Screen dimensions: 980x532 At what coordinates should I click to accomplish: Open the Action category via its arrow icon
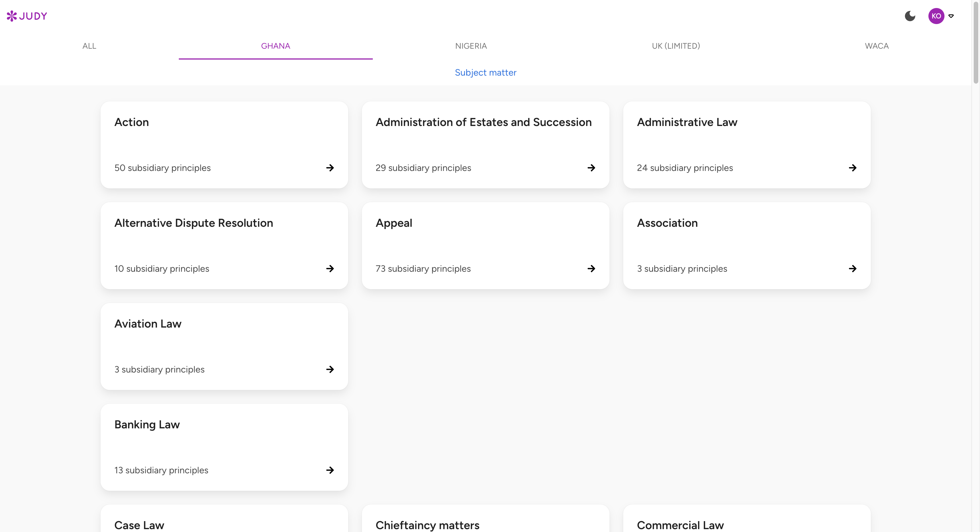[330, 168]
